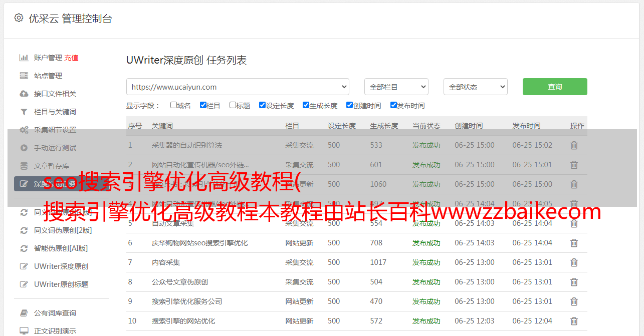This screenshot has width=644, height=336.
Task: Toggle the 发布时间 checkbox
Action: pyautogui.click(x=393, y=105)
